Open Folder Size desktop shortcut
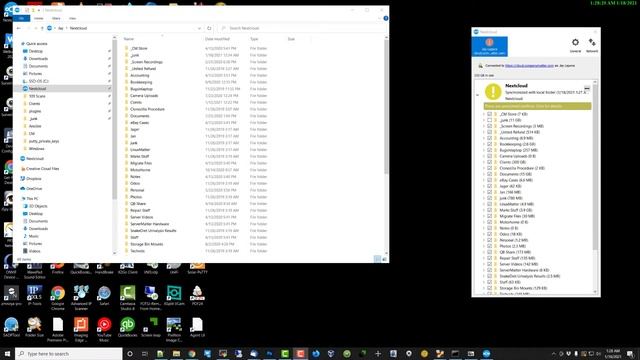640x360 pixels. 35,327
